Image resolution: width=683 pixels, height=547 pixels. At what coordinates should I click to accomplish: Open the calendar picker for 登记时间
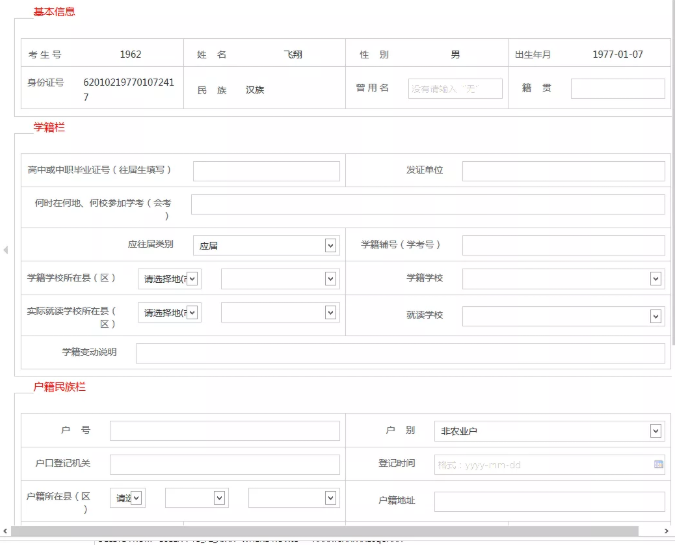[658, 464]
